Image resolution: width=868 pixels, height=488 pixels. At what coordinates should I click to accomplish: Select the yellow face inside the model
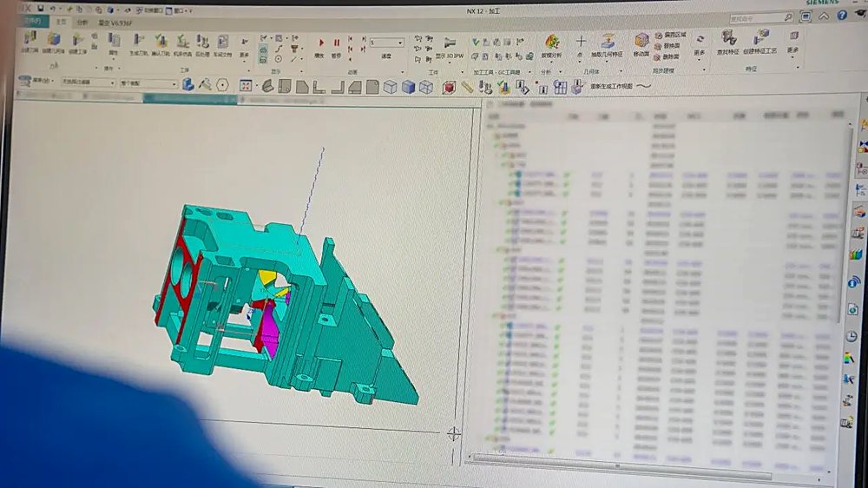(266, 276)
